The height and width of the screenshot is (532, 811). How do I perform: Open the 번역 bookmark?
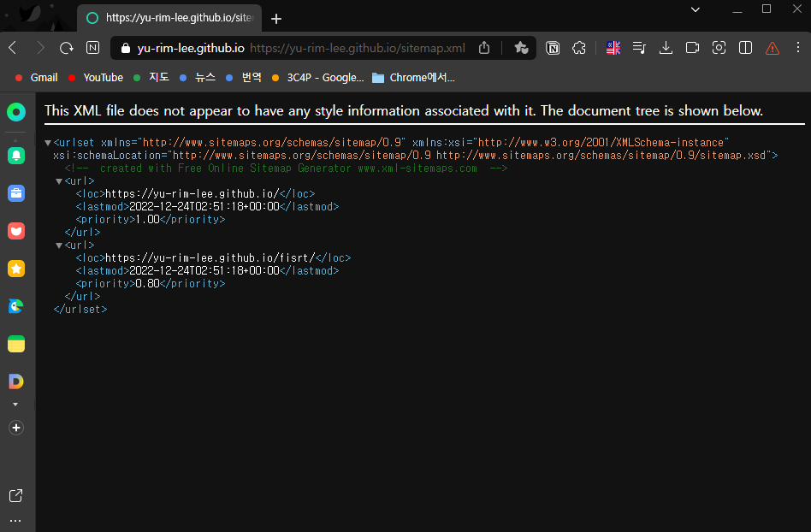244,78
